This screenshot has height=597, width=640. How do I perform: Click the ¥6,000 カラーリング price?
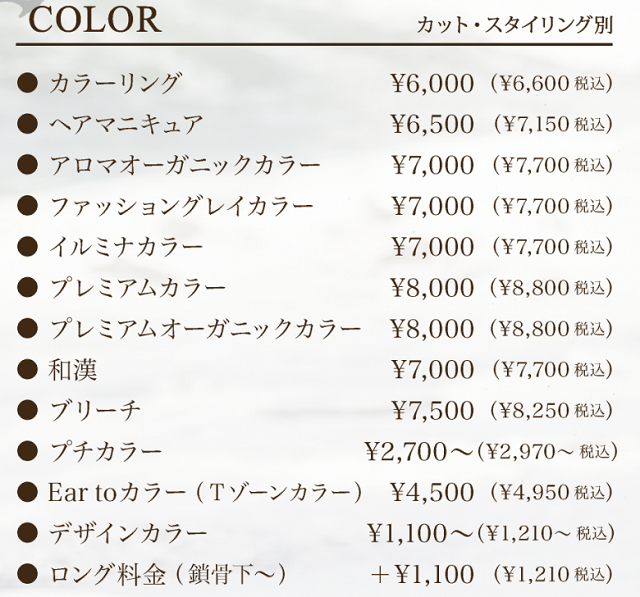click(433, 84)
